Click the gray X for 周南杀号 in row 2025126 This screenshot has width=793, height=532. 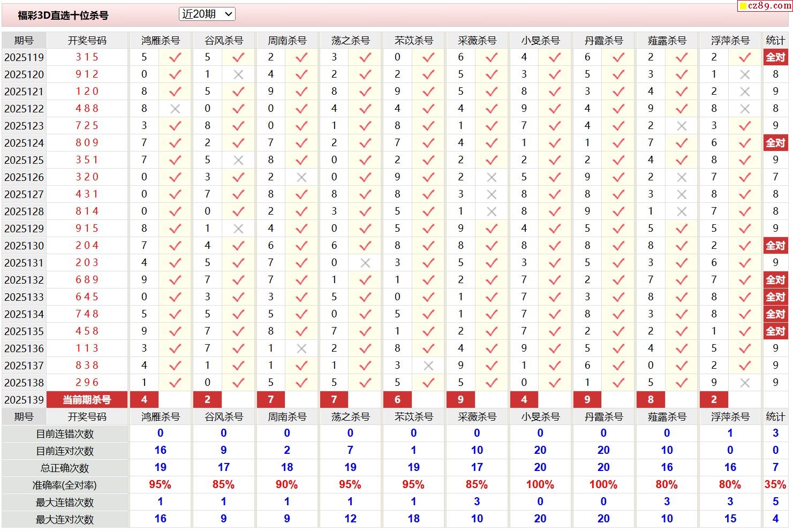[x=301, y=177]
